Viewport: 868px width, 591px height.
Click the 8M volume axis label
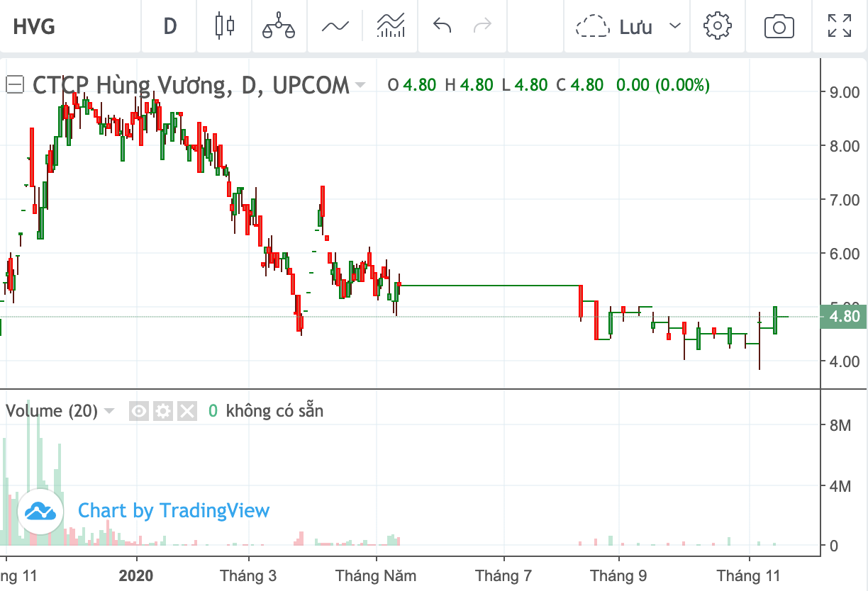click(839, 425)
